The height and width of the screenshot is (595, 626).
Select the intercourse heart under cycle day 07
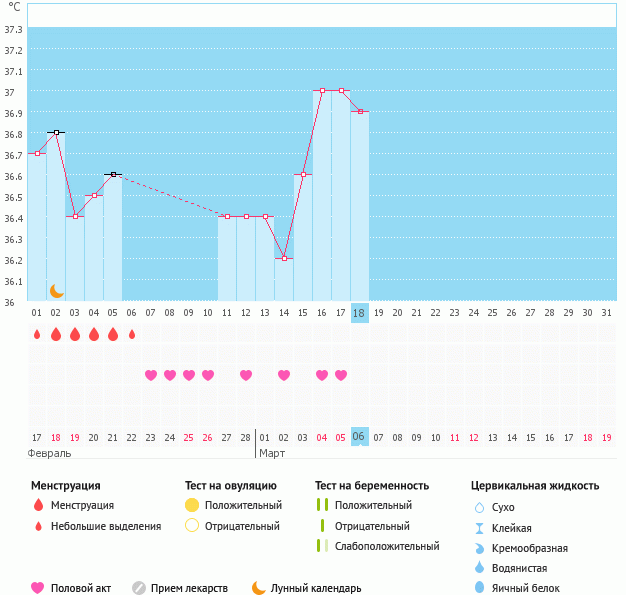pyautogui.click(x=151, y=375)
